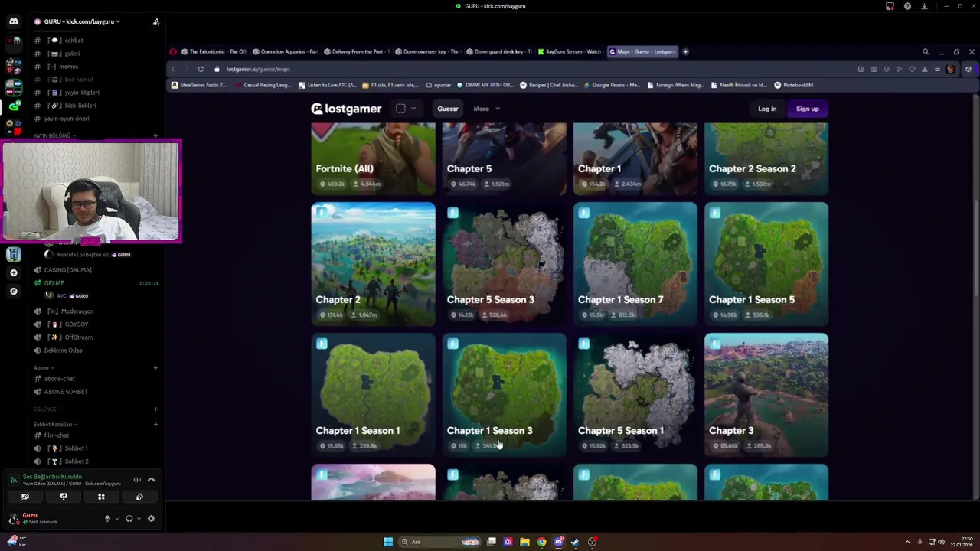Open NotebookLM bookmark
The height and width of the screenshot is (551, 980).
793,85
